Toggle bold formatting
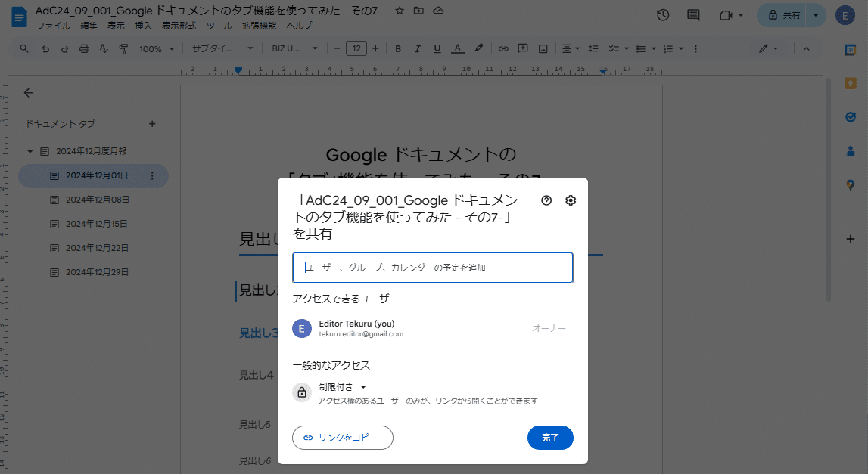The image size is (868, 474). click(398, 48)
